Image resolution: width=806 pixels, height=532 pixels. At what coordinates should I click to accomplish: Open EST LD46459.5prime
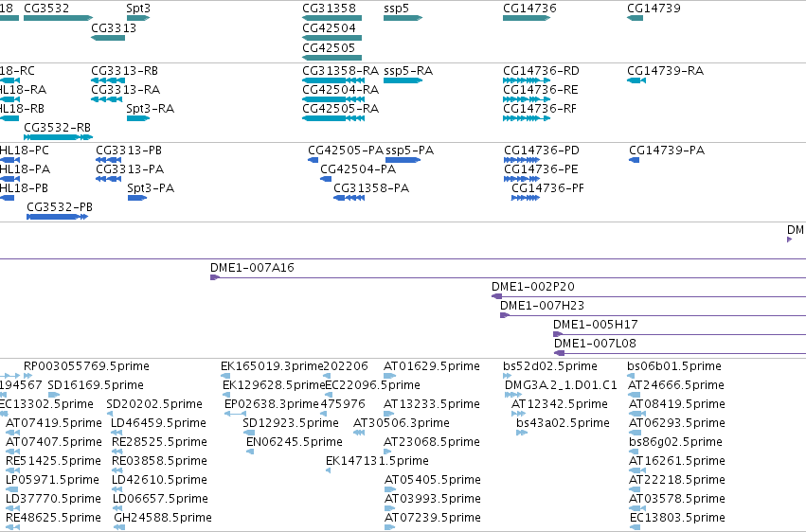click(x=158, y=423)
